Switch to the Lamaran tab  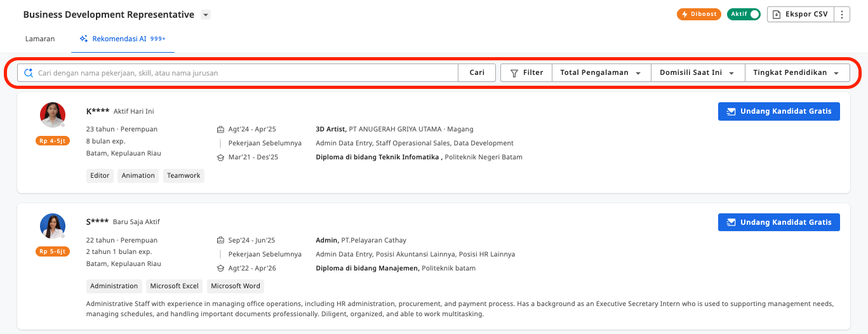click(x=40, y=39)
